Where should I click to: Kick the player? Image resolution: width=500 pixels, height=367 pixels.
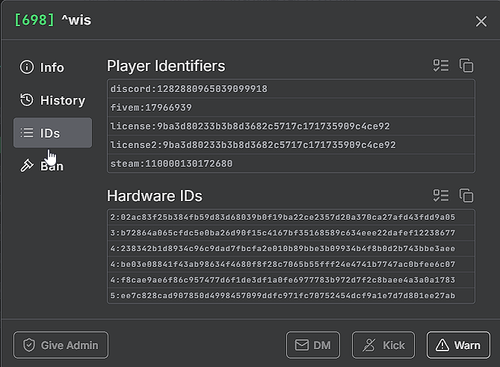pyautogui.click(x=383, y=345)
